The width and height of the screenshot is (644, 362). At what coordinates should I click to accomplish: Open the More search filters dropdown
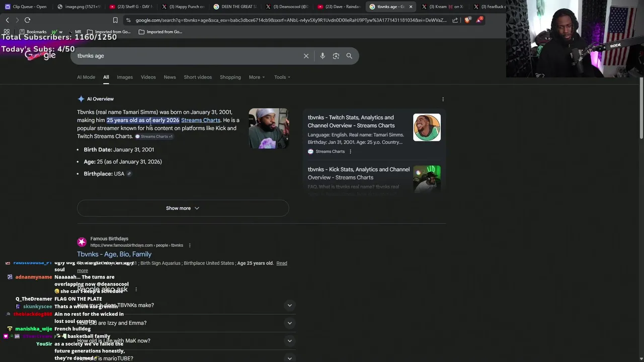pos(257,77)
